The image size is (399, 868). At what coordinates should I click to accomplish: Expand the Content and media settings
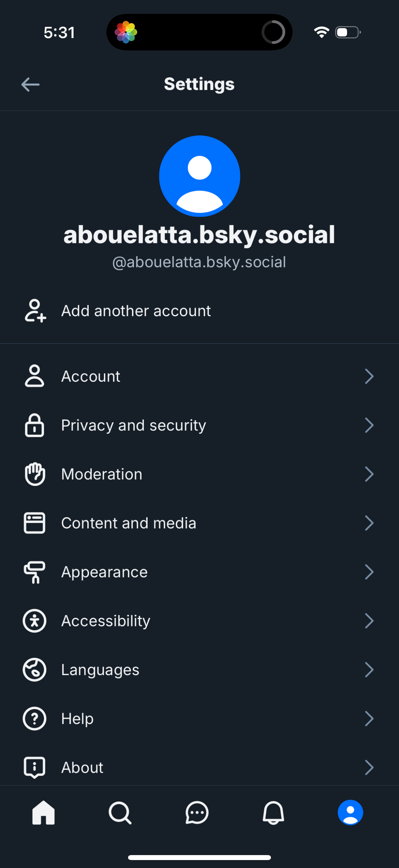point(369,523)
